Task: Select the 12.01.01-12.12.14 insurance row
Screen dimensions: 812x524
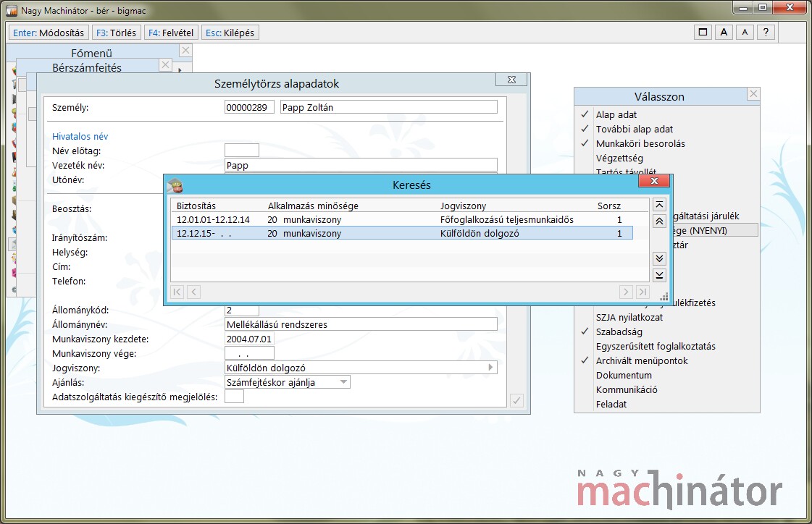Action: click(402, 219)
